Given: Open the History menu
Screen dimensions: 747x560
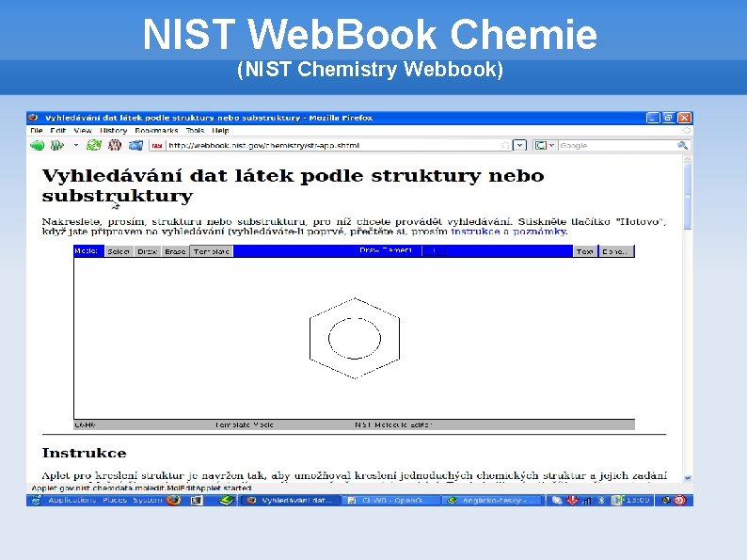Looking at the screenshot, I should [x=114, y=131].
